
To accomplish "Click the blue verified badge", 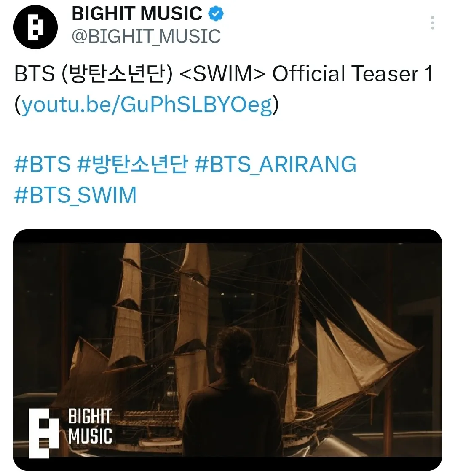I will [x=216, y=14].
